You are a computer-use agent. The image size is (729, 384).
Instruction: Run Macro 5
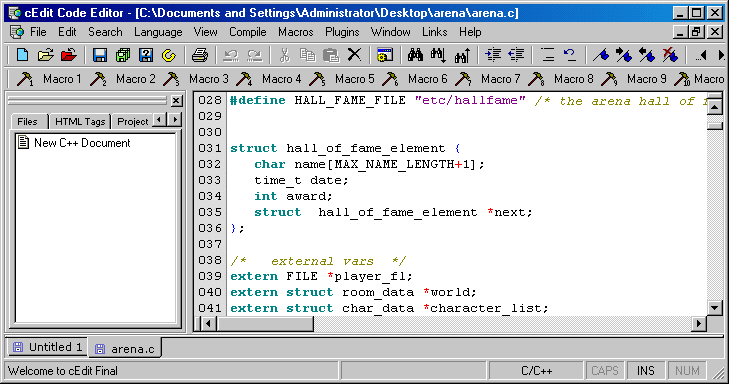[341, 79]
